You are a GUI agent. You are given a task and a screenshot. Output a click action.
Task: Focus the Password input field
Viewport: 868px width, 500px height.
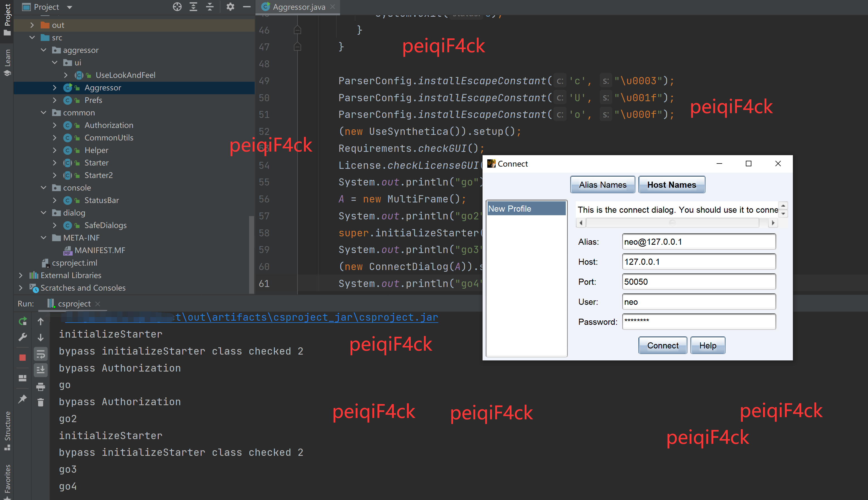click(699, 322)
